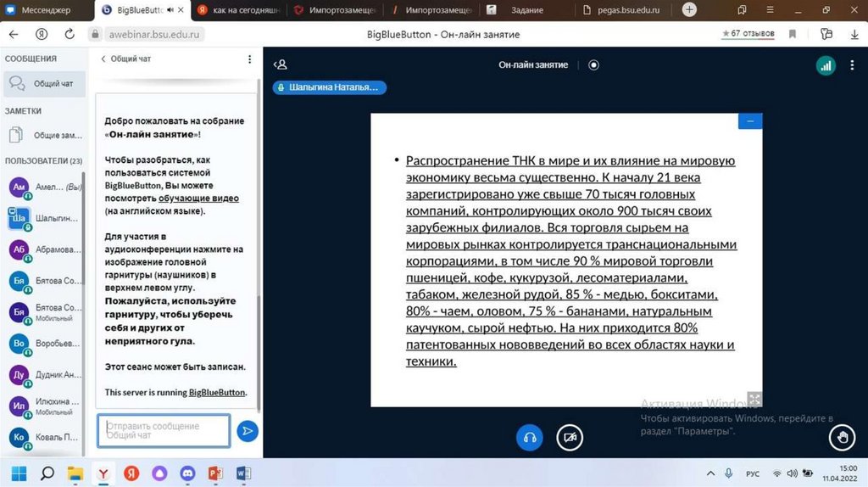Image resolution: width=868 pixels, height=487 pixels.
Task: Open PowerPoint from taskbar
Action: (215, 473)
